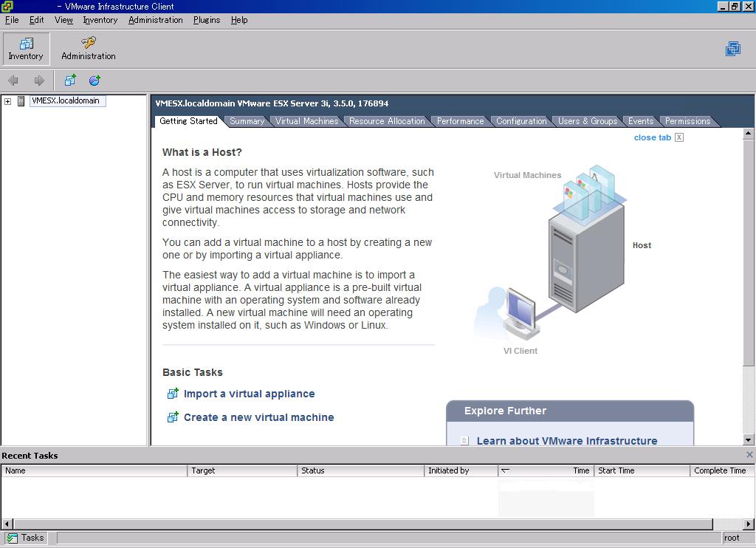Switch to the Summary tab
Viewport: 756px width, 548px height.
pos(247,121)
